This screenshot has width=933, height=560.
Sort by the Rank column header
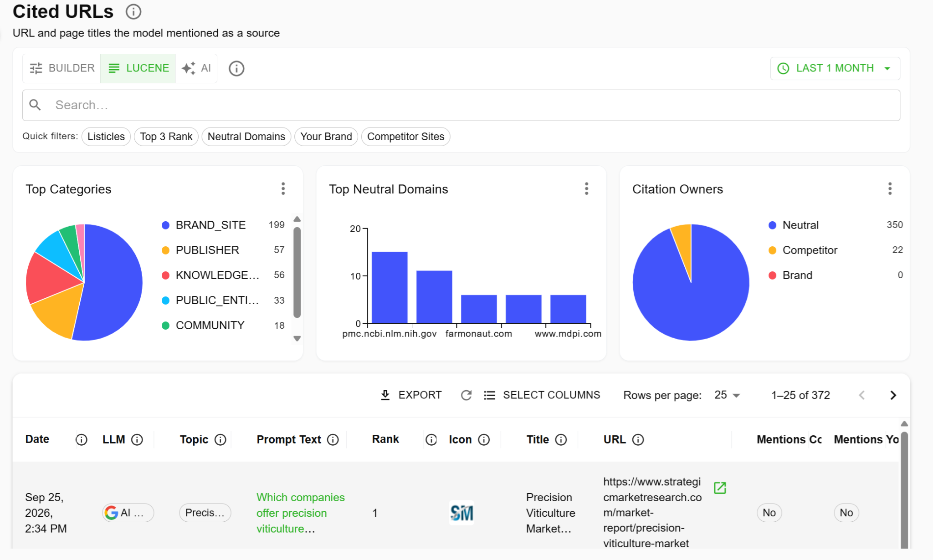click(385, 439)
